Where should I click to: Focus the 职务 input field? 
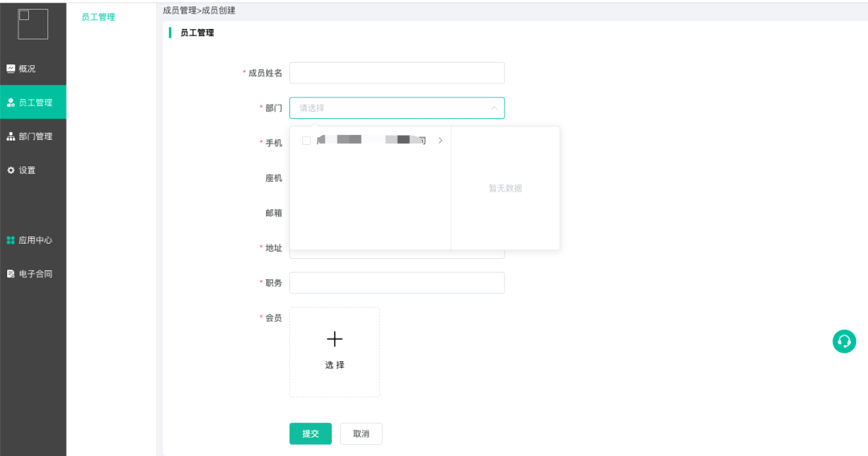(x=397, y=283)
